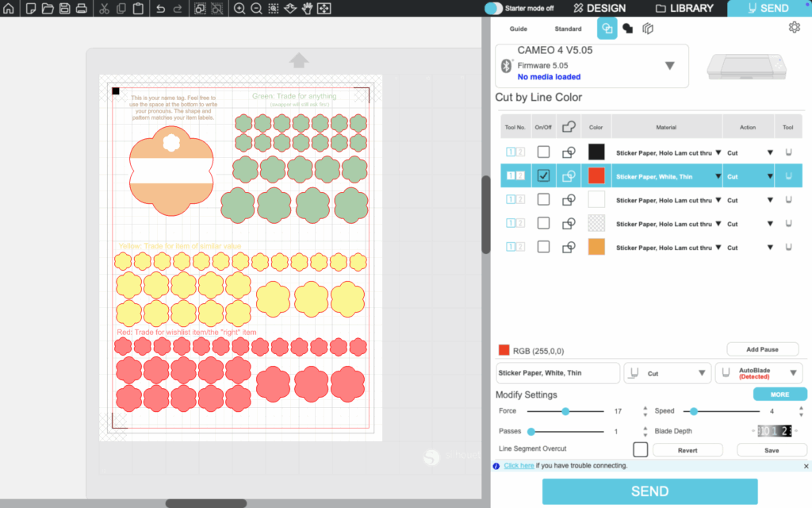This screenshot has height=508, width=812.
Task: Click the Undo arrow icon
Action: click(160, 9)
